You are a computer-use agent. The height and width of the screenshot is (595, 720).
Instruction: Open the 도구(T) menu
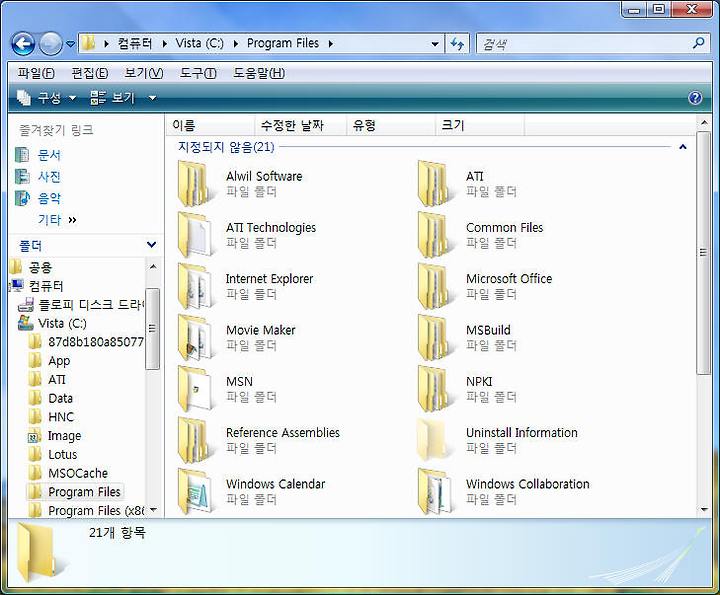197,73
